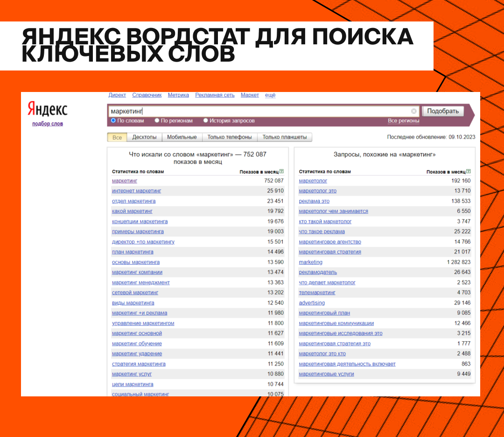Viewport: 504px width, 437px height.
Task: Select the По словам radio button
Action: (x=113, y=120)
